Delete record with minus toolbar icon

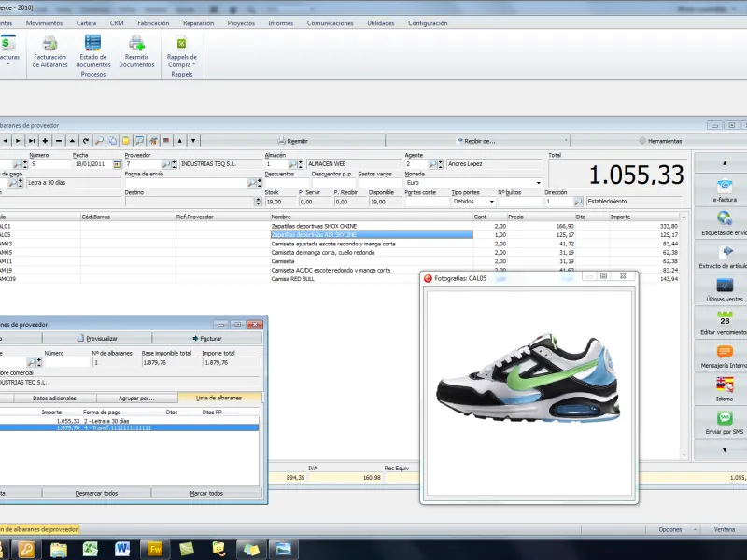click(59, 141)
